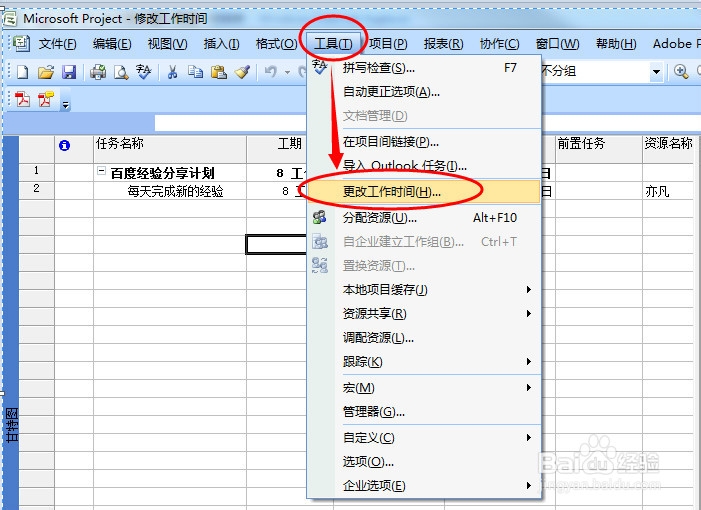Image resolution: width=701 pixels, height=510 pixels.
Task: Open the 编辑 menu
Action: coord(112,44)
